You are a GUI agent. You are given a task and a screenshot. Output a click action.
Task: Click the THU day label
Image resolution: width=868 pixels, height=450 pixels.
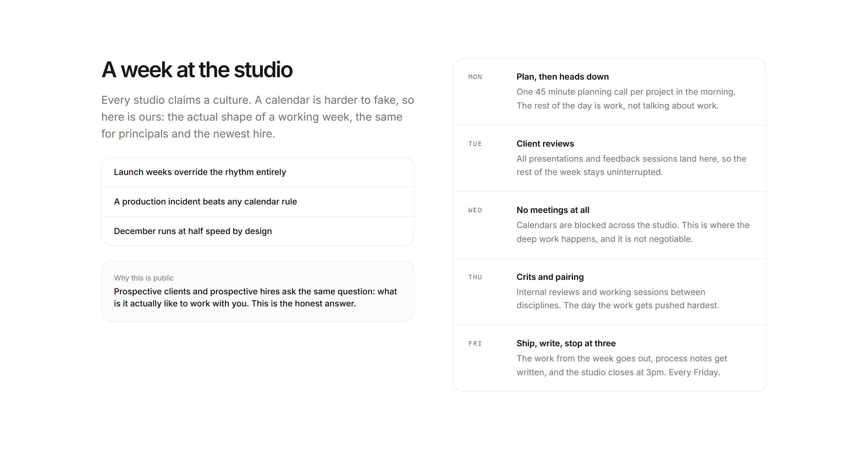[475, 277]
